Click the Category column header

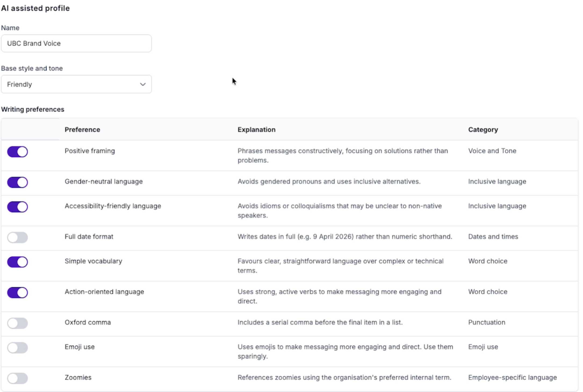point(483,130)
